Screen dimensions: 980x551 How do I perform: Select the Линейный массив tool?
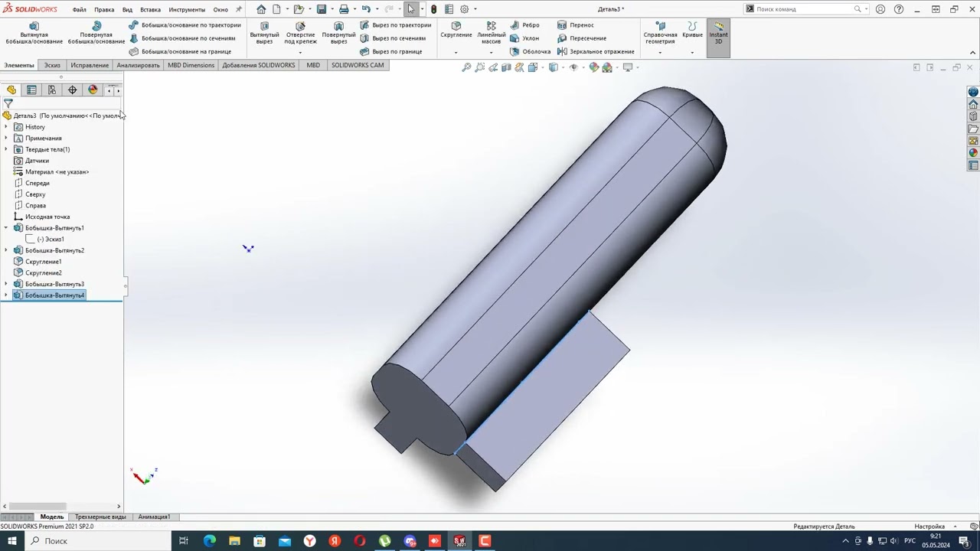(492, 34)
